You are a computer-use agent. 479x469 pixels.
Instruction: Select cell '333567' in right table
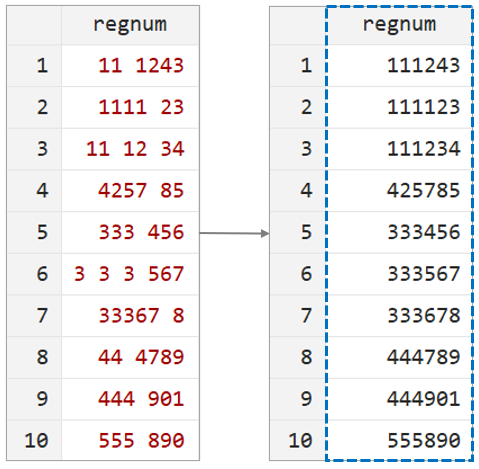point(399,274)
